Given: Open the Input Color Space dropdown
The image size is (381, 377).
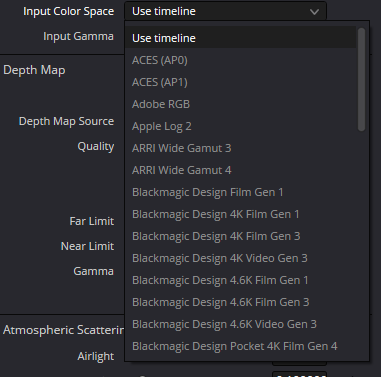Looking at the screenshot, I should tap(225, 11).
